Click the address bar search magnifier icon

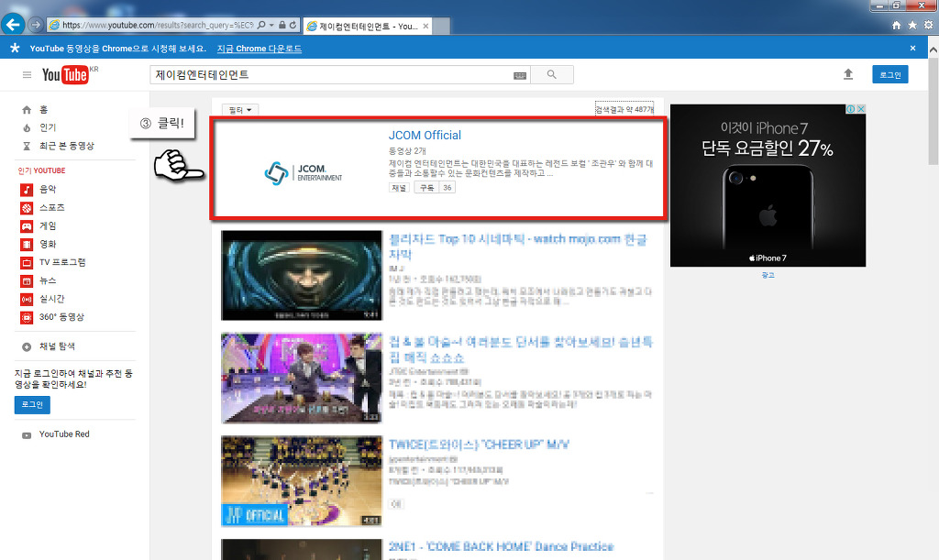261,25
